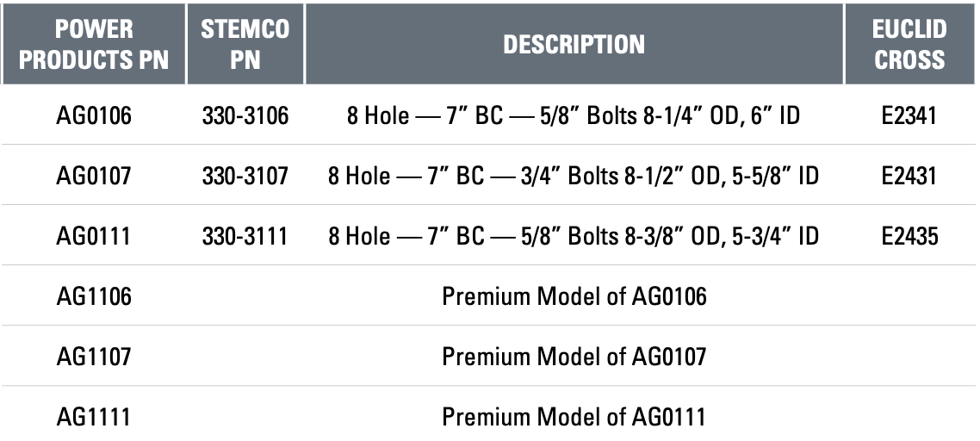Select the EUCLID CROSS column header
The width and height of the screenshot is (980, 441).
pyautogui.click(x=909, y=44)
